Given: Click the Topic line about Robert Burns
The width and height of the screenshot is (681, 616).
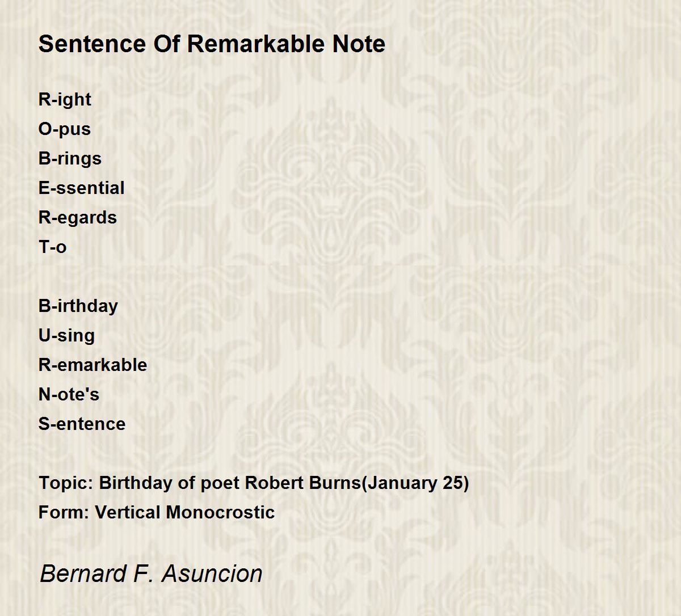Looking at the screenshot, I should (x=254, y=483).
